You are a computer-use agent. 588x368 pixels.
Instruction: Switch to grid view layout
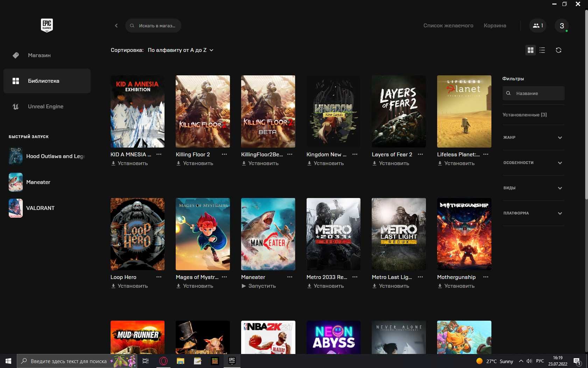pyautogui.click(x=531, y=50)
